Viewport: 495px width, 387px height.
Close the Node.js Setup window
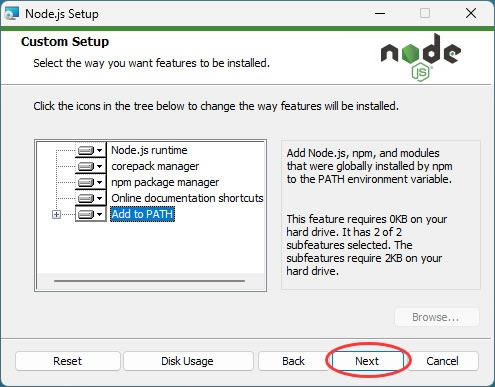[x=471, y=14]
